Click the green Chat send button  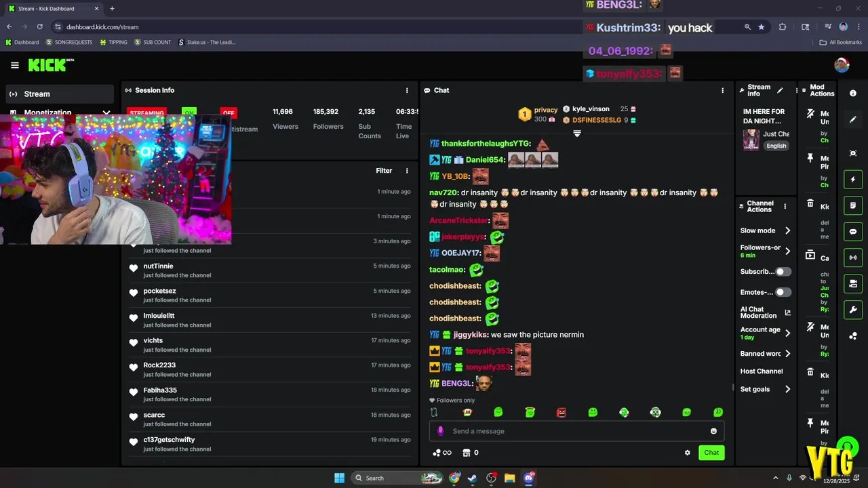[x=711, y=453]
